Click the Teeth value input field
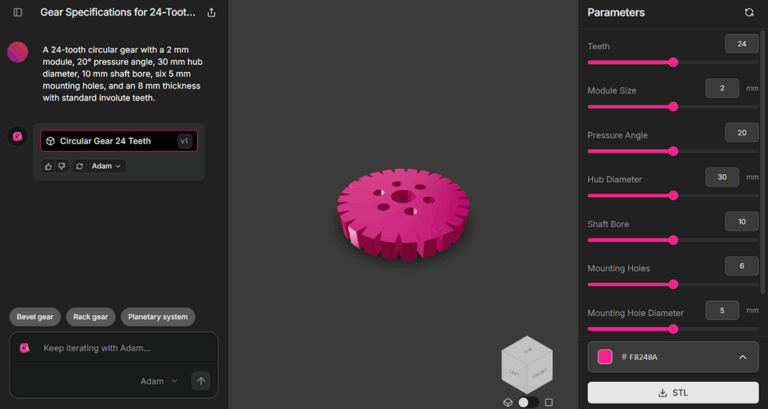Viewport: 768px width, 409px height. click(x=741, y=44)
